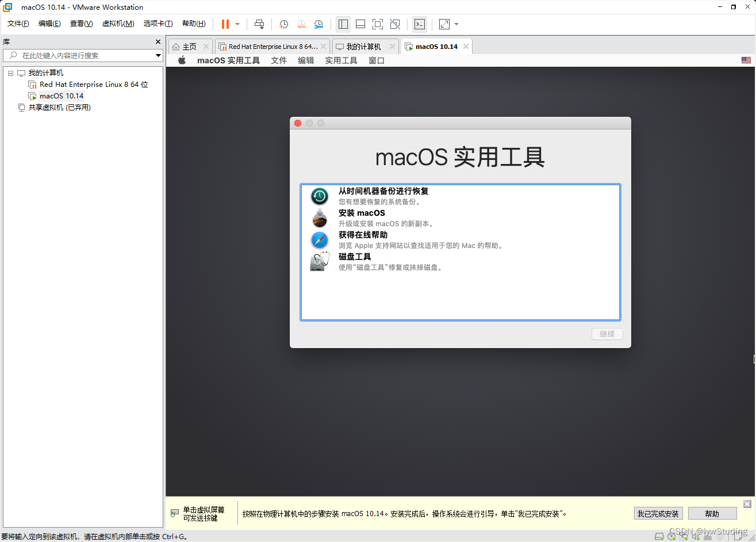Image resolution: width=756 pixels, height=542 pixels.
Task: Open the 实用工具 menu in macOS menu bar
Action: tap(341, 60)
